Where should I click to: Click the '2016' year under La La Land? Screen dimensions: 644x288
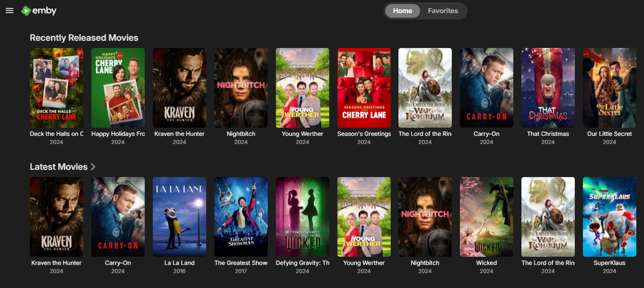tap(180, 271)
